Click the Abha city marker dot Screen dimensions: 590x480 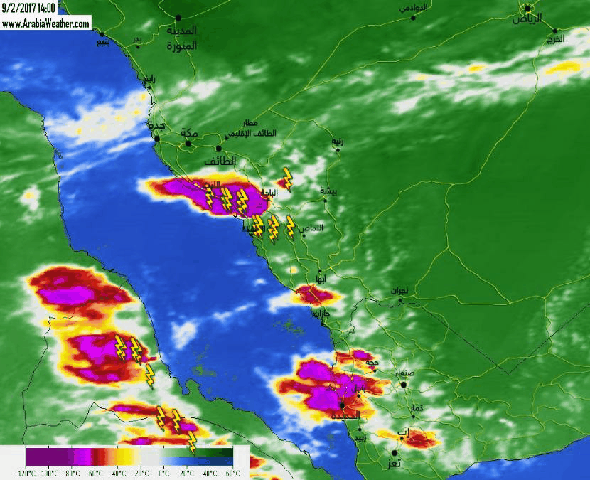click(320, 271)
